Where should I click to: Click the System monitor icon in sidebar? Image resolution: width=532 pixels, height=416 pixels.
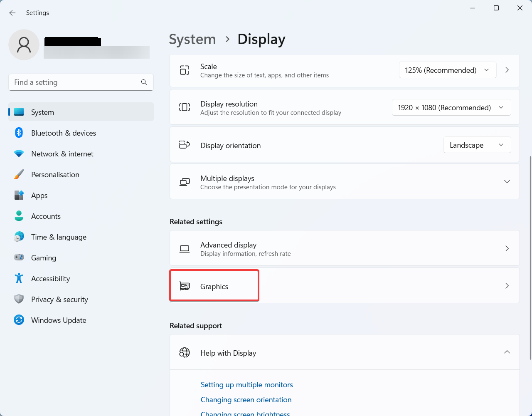[x=19, y=112]
